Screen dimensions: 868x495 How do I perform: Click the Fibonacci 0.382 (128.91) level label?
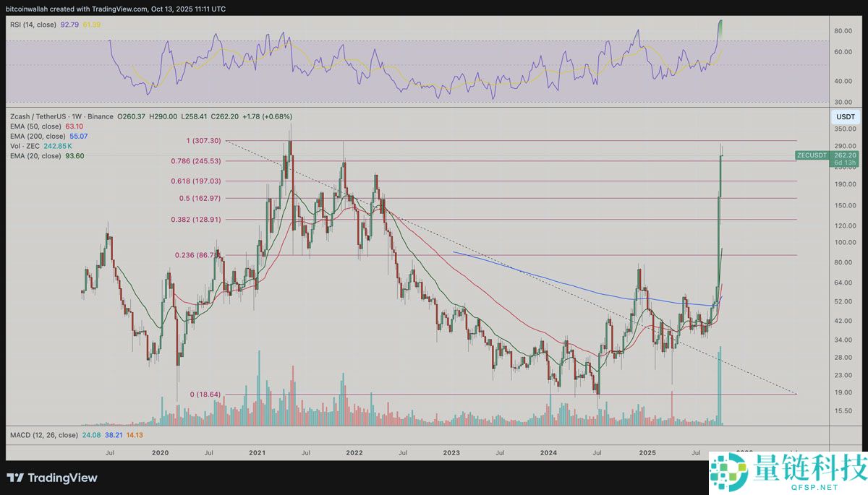(x=200, y=219)
